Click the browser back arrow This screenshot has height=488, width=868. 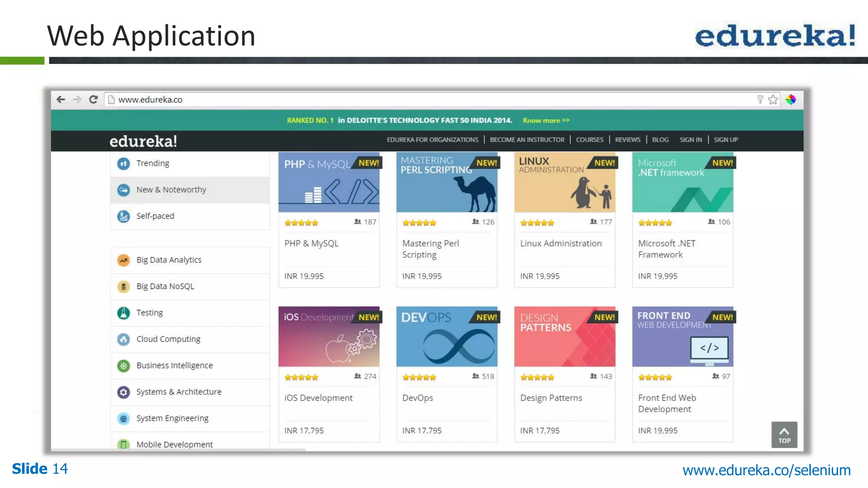click(61, 100)
